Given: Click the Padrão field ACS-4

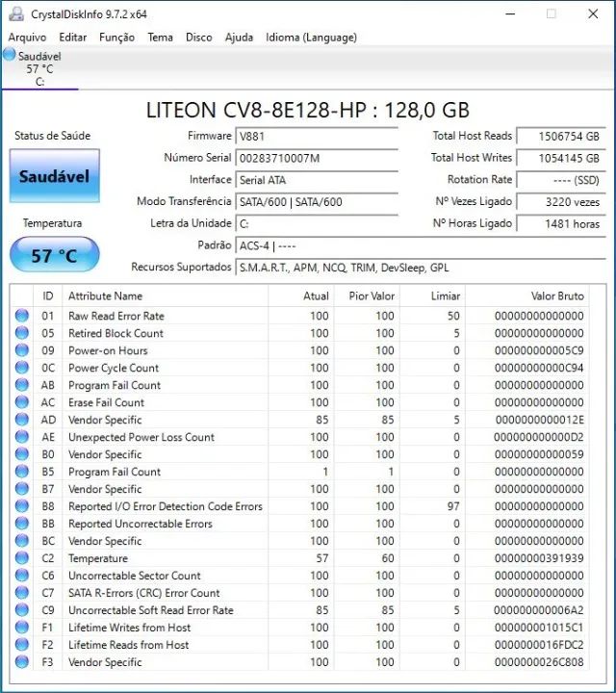Looking at the screenshot, I should pos(421,245).
